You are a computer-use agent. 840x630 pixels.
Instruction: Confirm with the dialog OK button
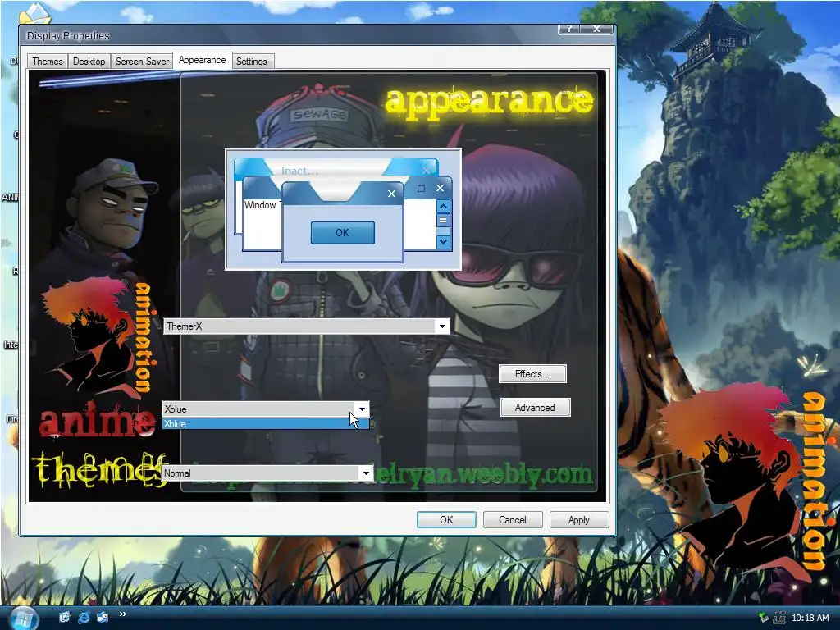[x=446, y=519]
